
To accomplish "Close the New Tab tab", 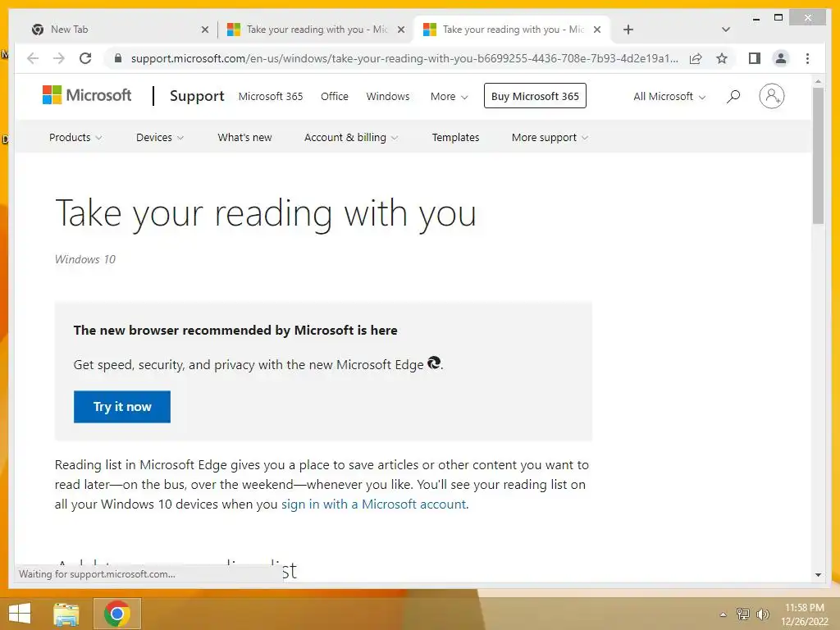I will pos(204,30).
